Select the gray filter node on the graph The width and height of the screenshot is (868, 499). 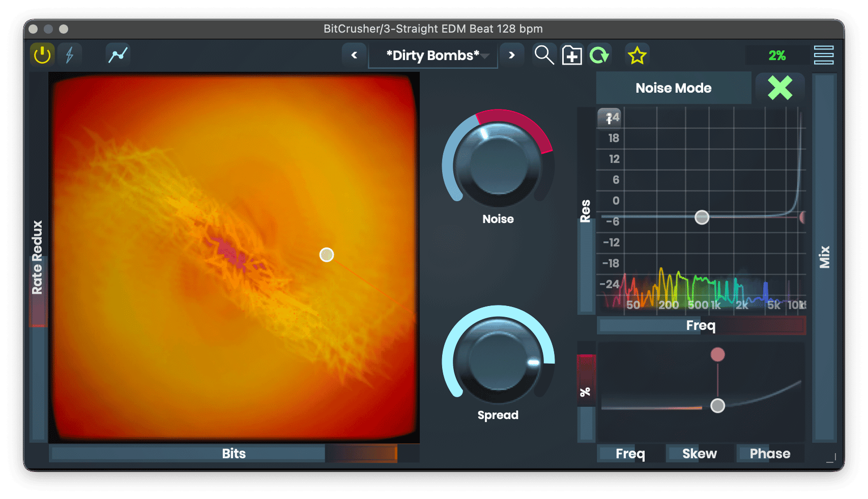click(702, 217)
